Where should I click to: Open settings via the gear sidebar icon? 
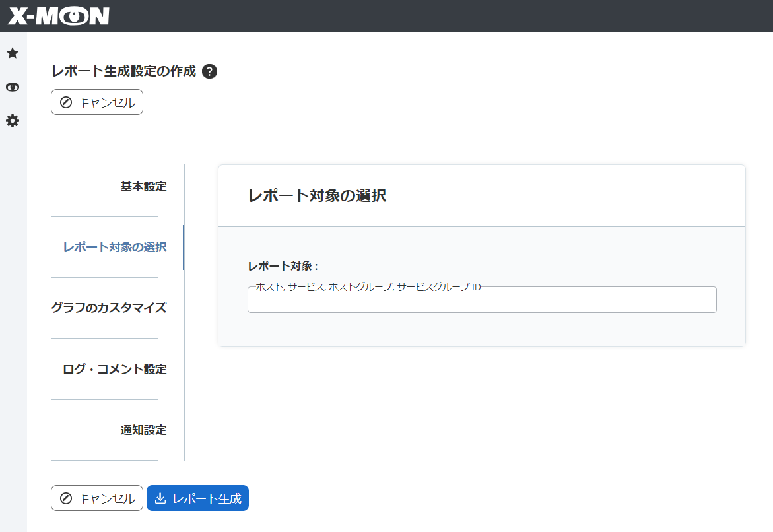[x=12, y=121]
